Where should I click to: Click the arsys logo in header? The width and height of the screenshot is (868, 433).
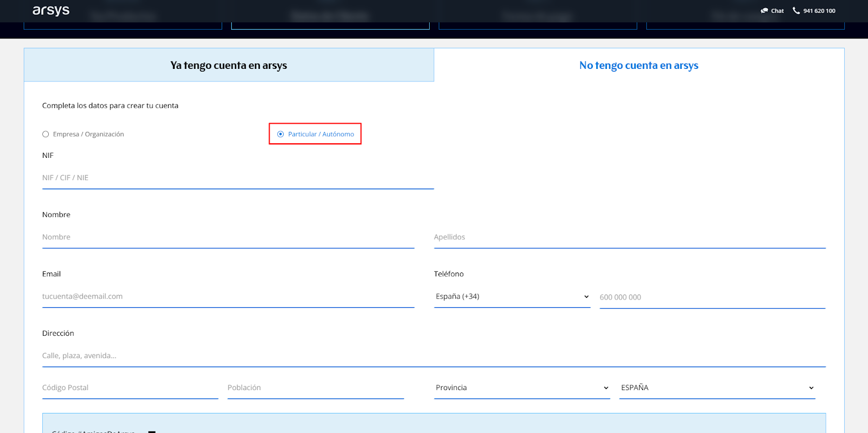(51, 11)
